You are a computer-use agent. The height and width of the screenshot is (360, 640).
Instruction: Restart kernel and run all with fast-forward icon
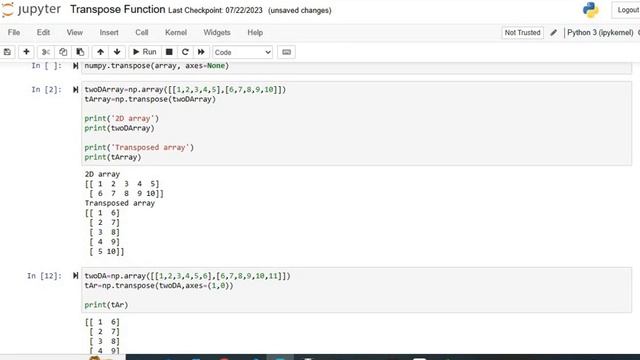click(x=201, y=52)
